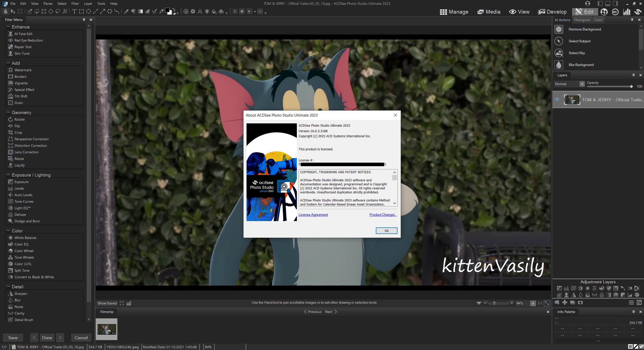The height and width of the screenshot is (350, 644).
Task: Adjust the layer Opacity slider
Action: point(610,86)
